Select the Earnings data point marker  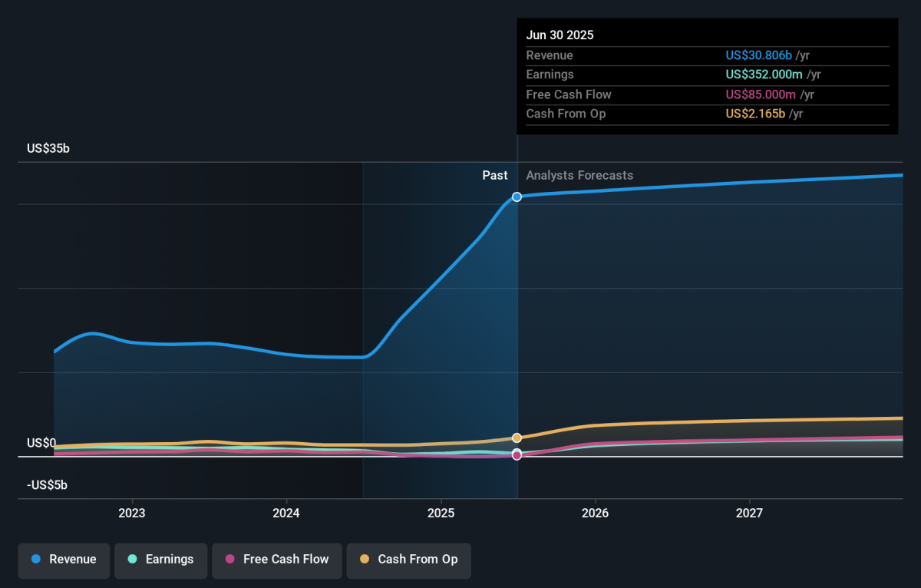coord(517,452)
